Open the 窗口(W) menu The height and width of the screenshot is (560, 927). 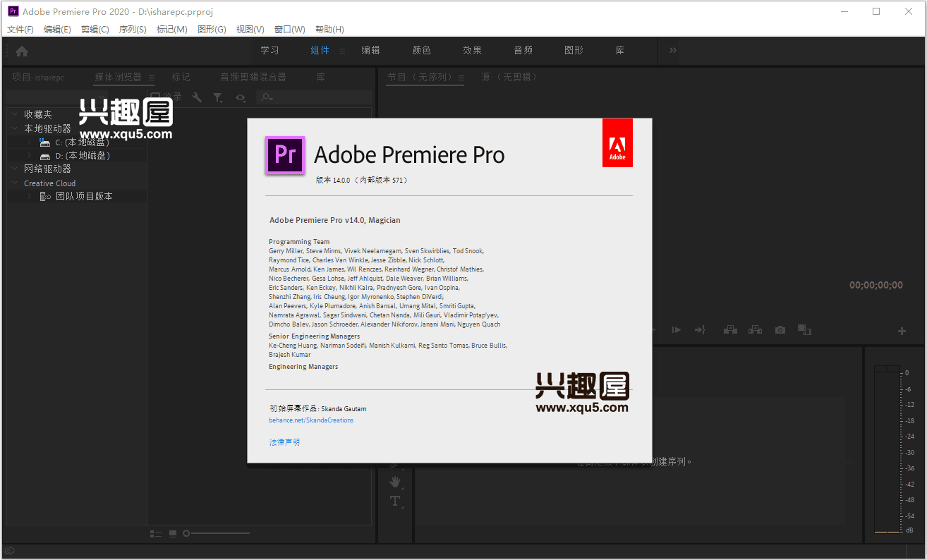pos(290,30)
